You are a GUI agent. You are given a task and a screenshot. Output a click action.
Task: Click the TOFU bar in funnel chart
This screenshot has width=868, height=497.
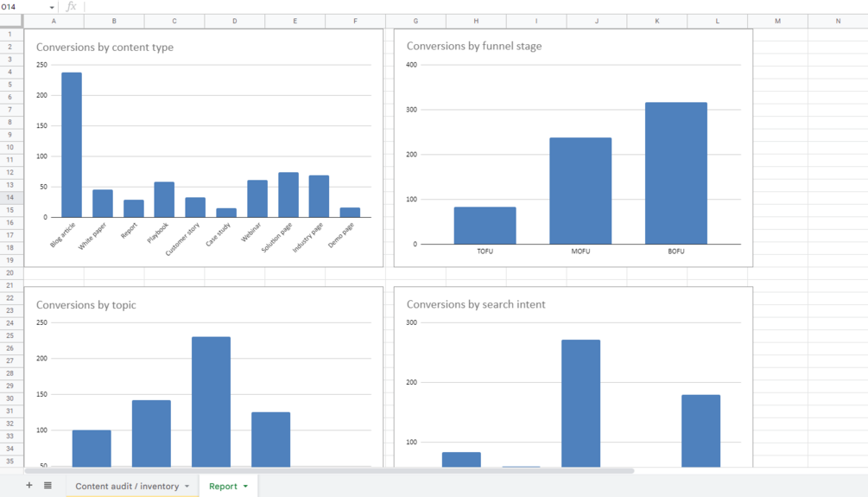click(x=485, y=226)
